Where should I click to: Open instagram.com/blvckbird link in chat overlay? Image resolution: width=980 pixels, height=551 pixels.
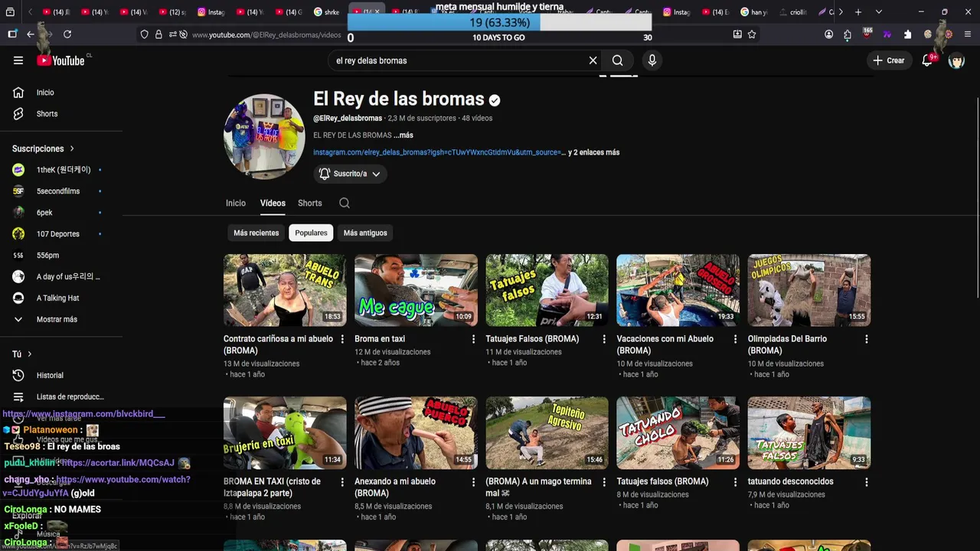[83, 414]
